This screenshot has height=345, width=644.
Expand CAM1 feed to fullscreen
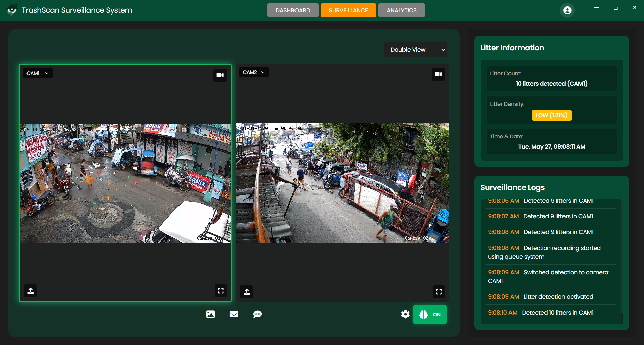click(x=220, y=291)
